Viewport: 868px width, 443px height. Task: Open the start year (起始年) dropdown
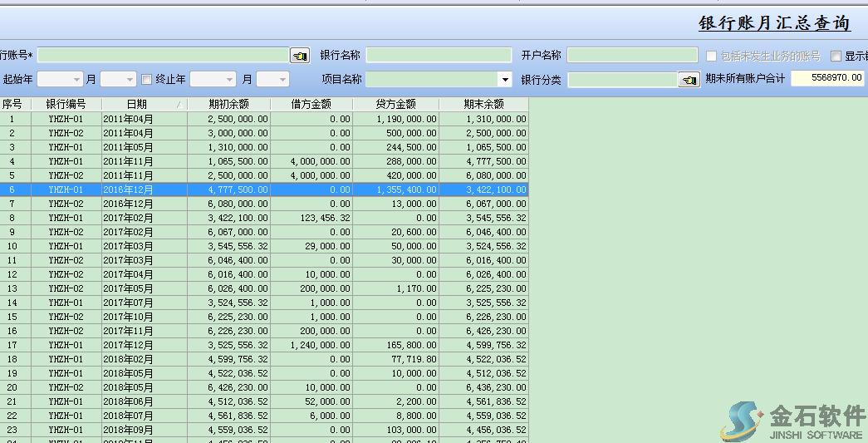pyautogui.click(x=76, y=80)
